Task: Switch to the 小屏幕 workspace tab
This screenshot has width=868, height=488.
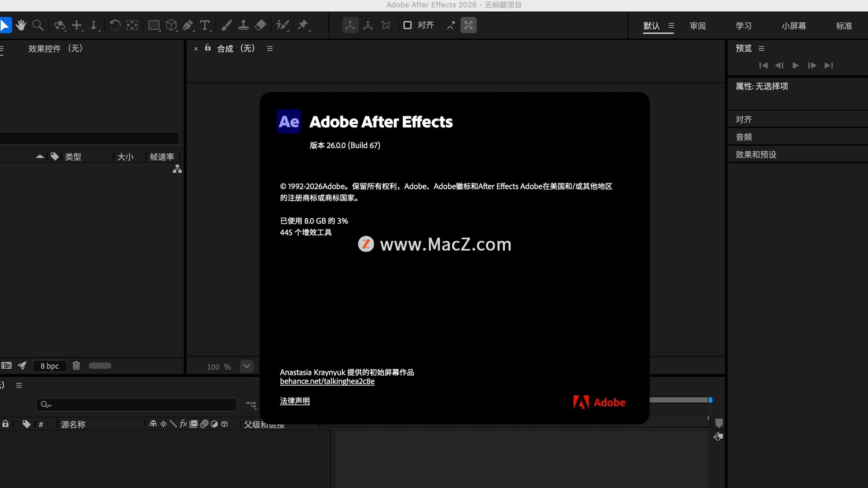Action: point(793,26)
